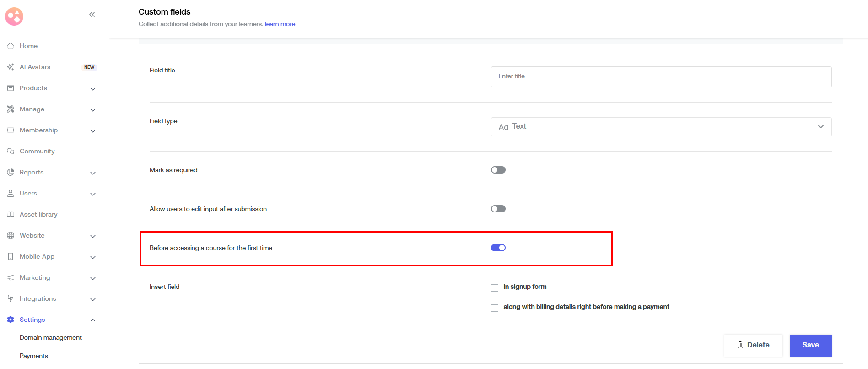Click the Community chat icon
This screenshot has width=868, height=369.
[11, 151]
